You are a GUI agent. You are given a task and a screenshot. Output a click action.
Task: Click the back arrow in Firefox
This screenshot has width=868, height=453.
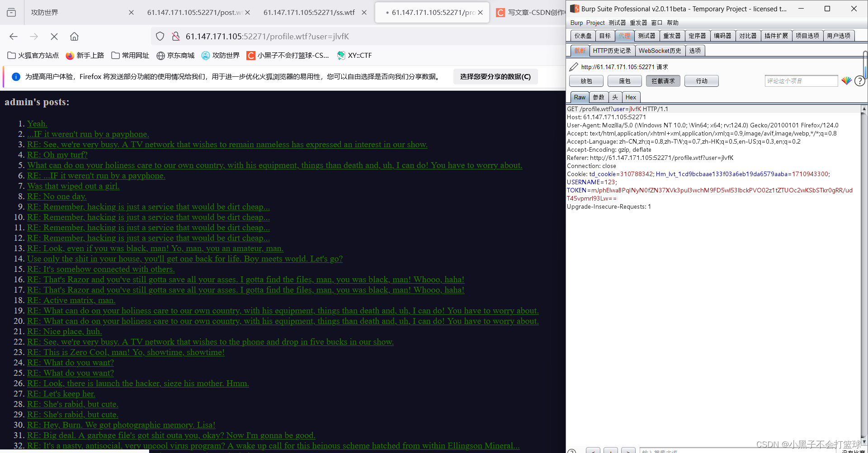pos(13,37)
